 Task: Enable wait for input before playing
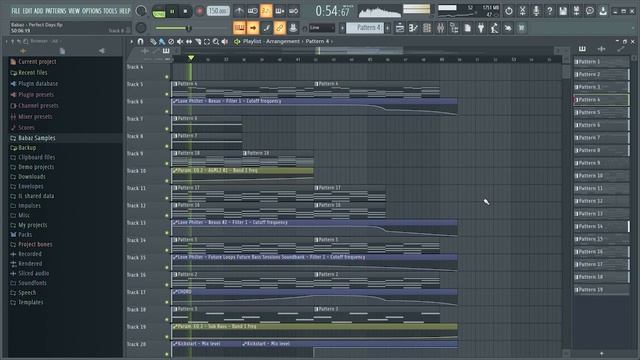(253, 11)
